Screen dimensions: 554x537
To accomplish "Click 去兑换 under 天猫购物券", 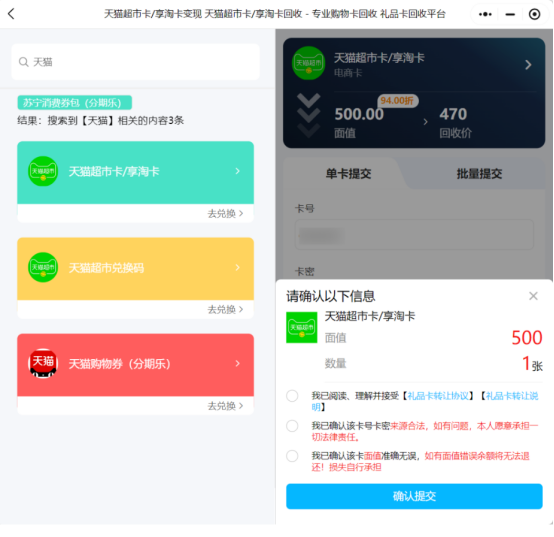I will 225,406.
